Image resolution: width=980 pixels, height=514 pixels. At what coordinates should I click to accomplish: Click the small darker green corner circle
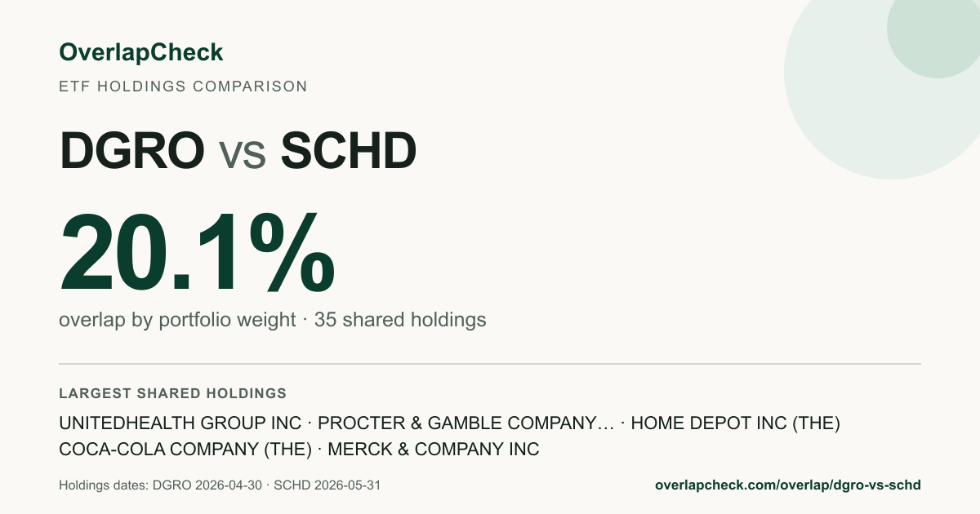point(939,33)
